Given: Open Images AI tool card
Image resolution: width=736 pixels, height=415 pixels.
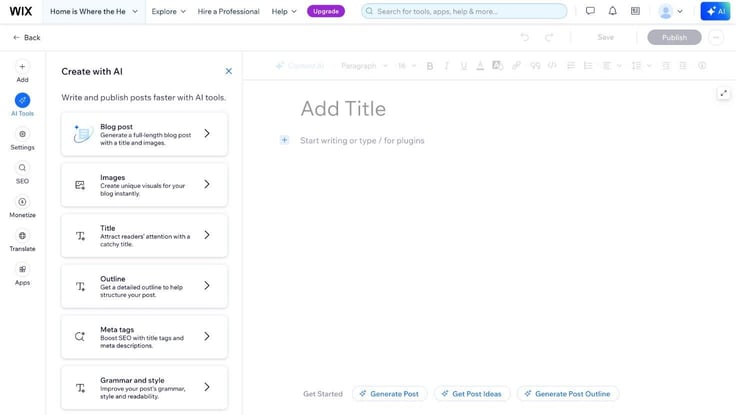Looking at the screenshot, I should coord(144,184).
